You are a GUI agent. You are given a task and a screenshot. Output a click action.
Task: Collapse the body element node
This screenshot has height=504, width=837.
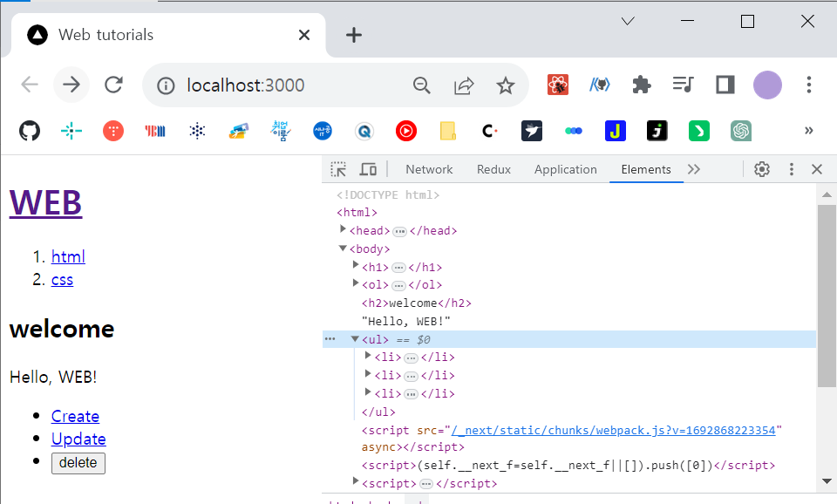(343, 248)
